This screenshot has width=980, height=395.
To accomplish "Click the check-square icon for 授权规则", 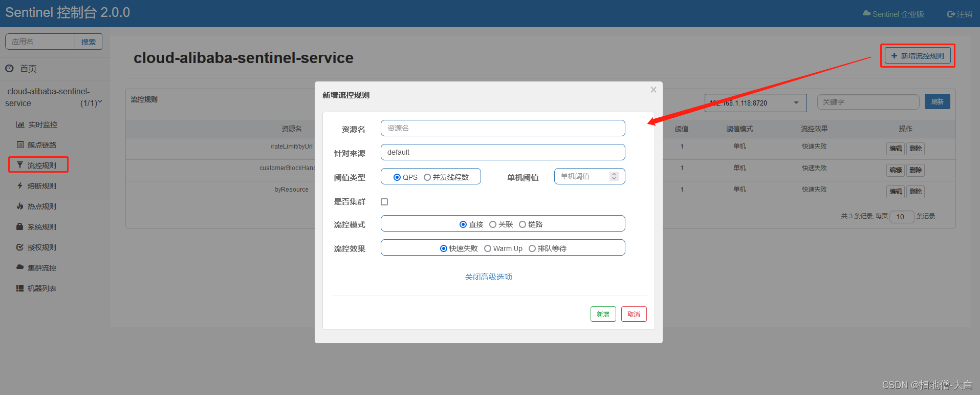I will point(20,247).
